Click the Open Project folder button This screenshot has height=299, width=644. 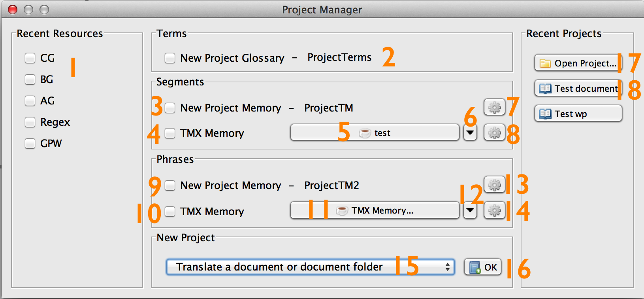click(x=578, y=63)
